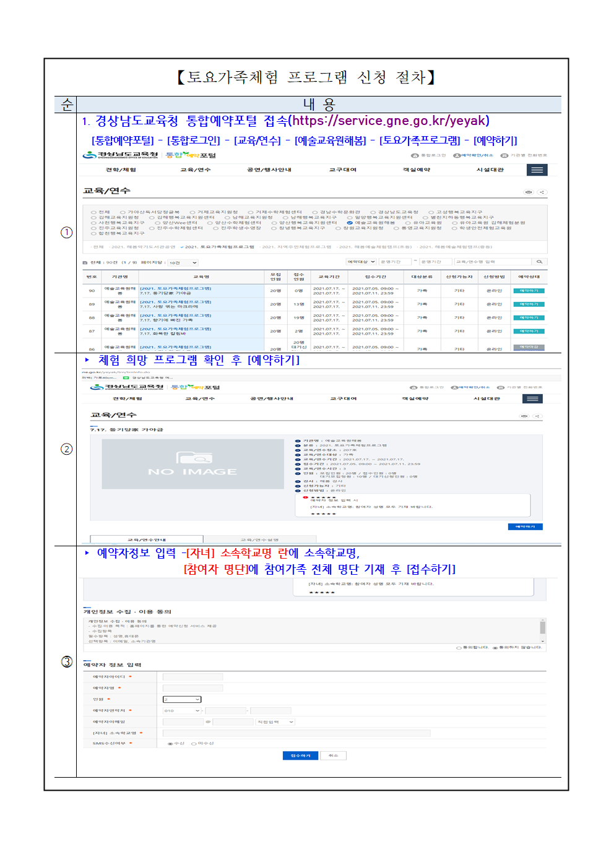Open 7.17. 사랑 엮는 마크라메 program link
614x868 pixels.
[169, 307]
